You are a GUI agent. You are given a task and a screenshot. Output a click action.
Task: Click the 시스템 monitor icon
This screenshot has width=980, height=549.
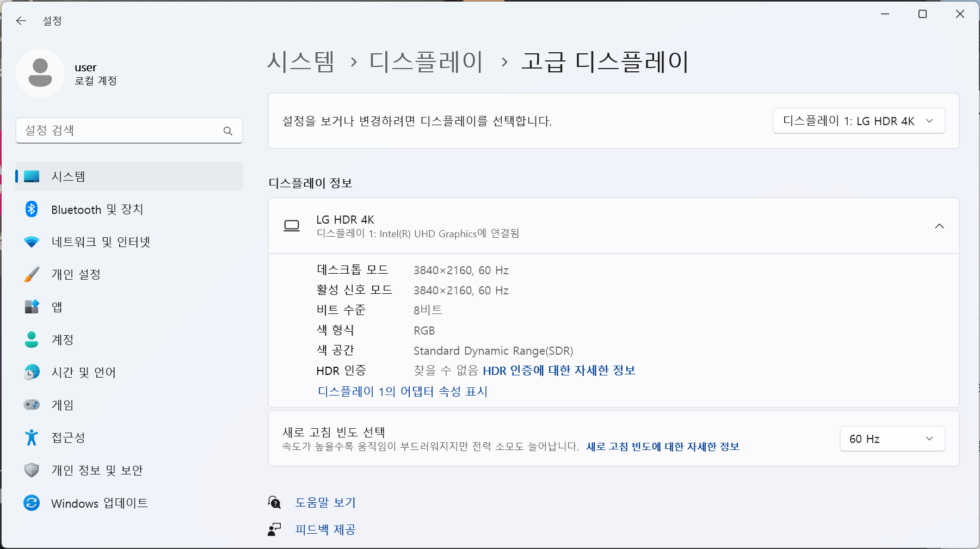point(32,176)
